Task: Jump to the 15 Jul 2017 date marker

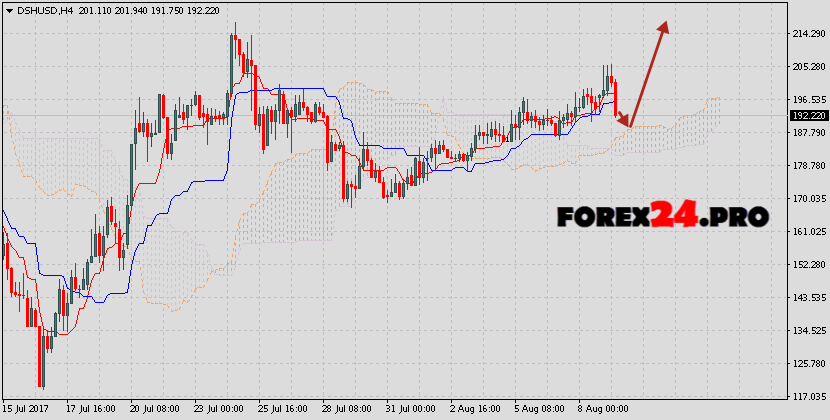Action: coord(28,409)
